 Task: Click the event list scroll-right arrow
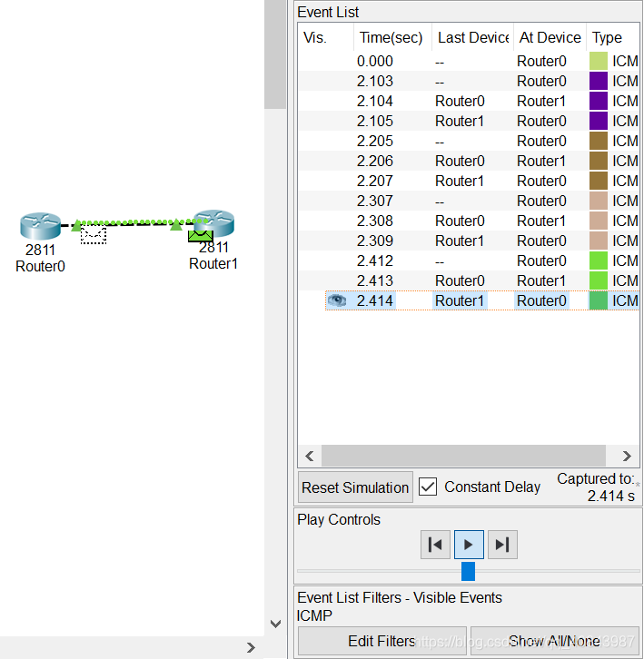point(627,456)
